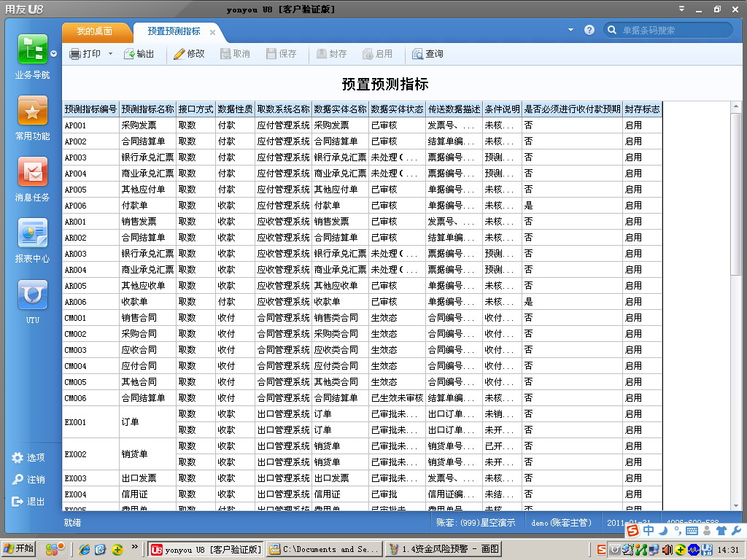Click the Sogou input method S icon
Viewport: 747px width, 560px height.
632,531
